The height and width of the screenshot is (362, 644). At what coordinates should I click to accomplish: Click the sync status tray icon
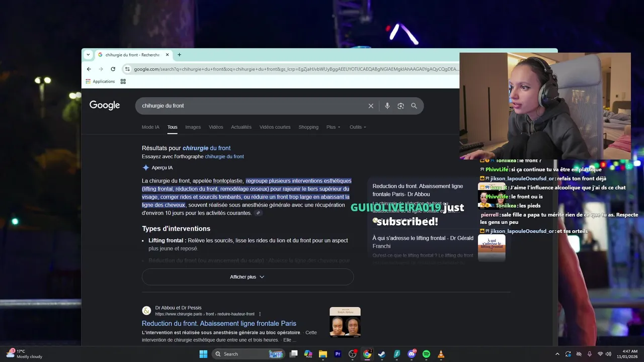coord(568,354)
